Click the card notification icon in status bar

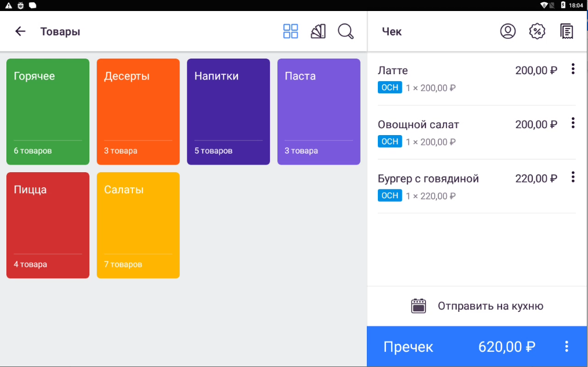pos(33,5)
